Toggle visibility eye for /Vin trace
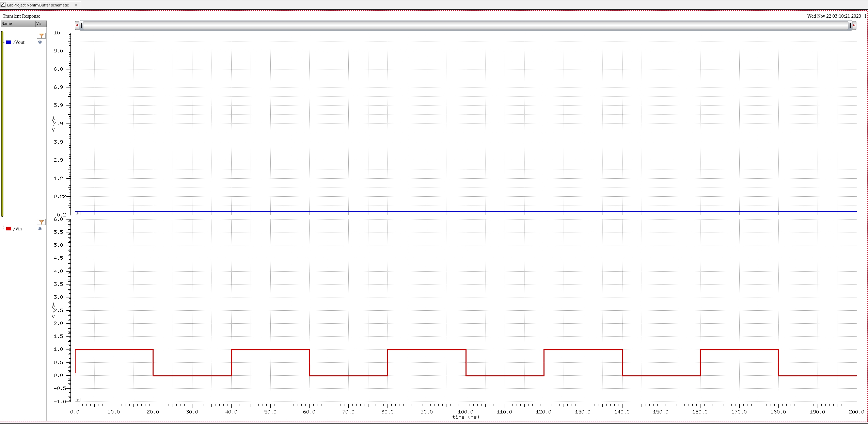This screenshot has width=868, height=424. point(40,229)
